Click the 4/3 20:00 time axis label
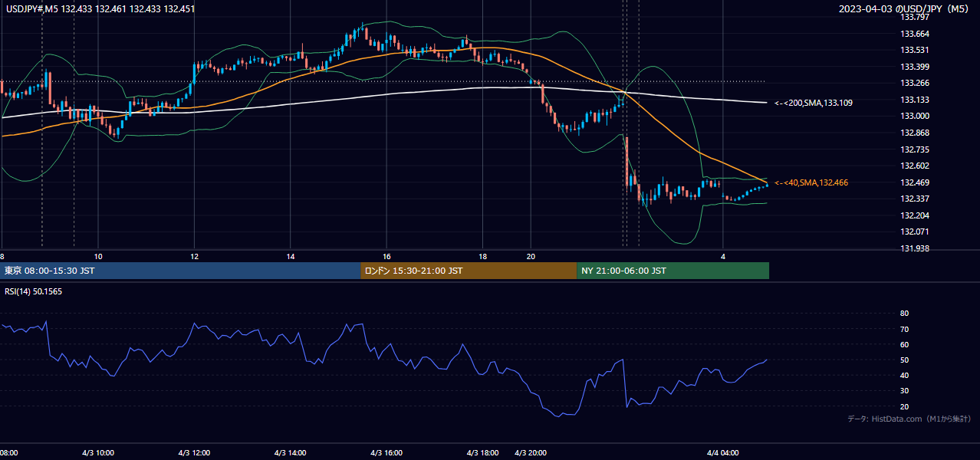This screenshot has width=980, height=460. [x=531, y=453]
